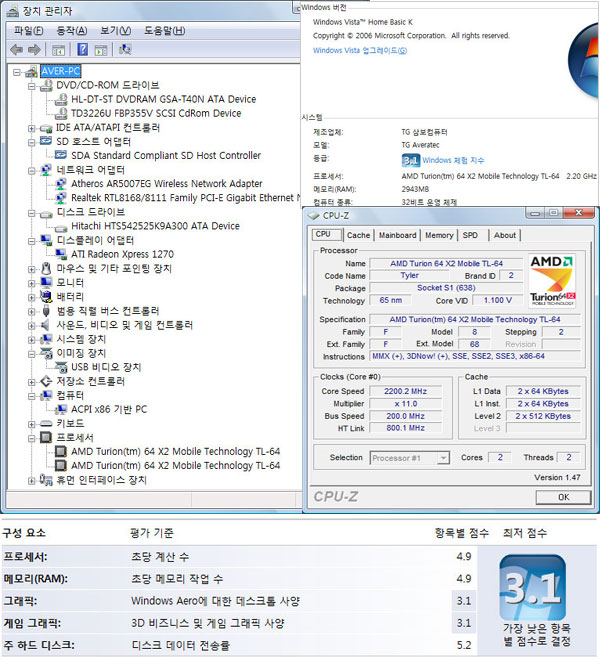Click the 키보드 category icon
This screenshot has height=660, width=600.
(x=46, y=424)
